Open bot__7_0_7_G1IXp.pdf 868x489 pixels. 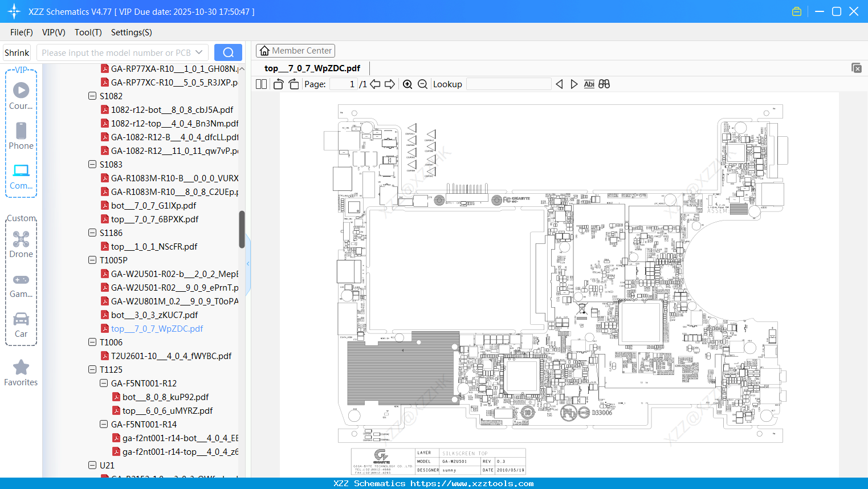coord(153,205)
